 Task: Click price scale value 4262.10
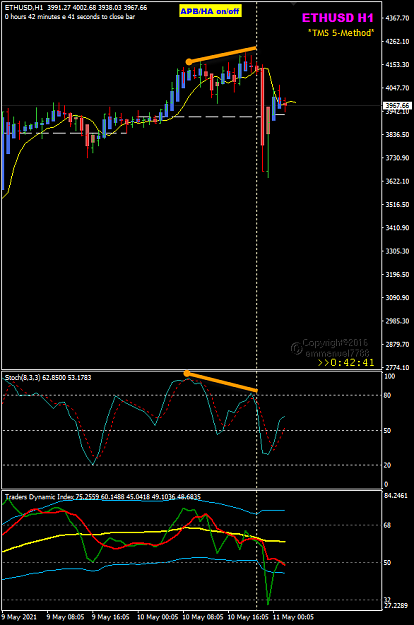coord(397,41)
